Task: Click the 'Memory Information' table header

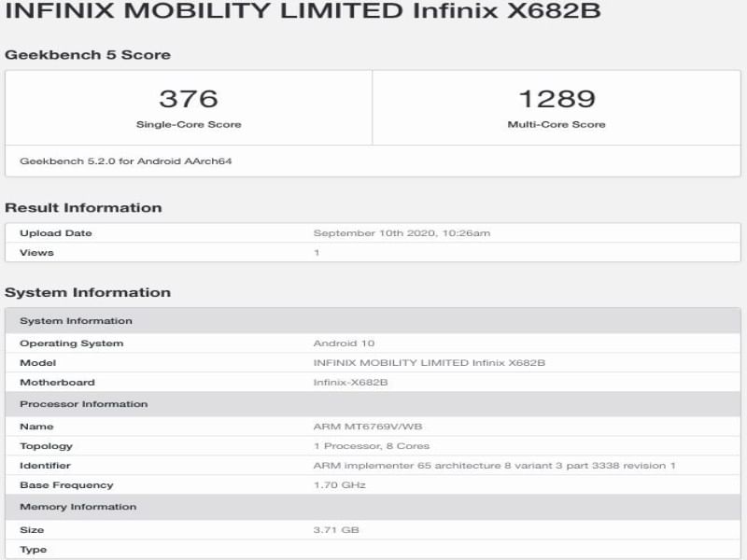Action: (373, 507)
